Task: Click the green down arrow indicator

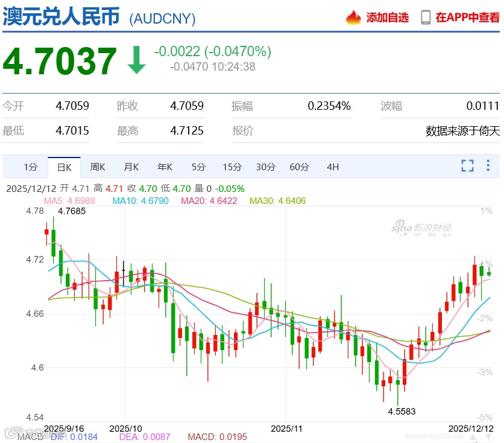Action: [x=137, y=60]
